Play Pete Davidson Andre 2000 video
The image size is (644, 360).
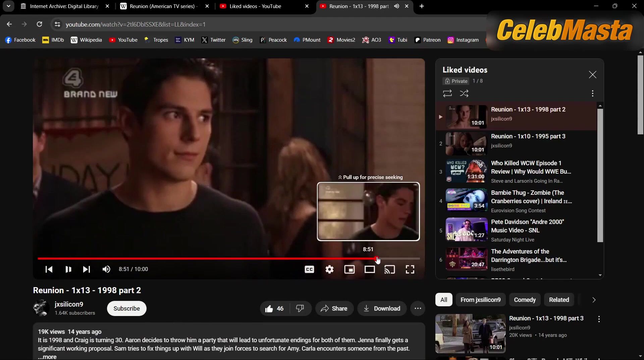(x=516, y=231)
